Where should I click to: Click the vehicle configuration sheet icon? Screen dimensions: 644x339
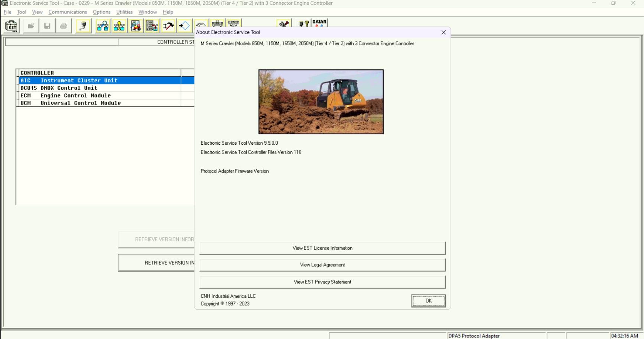pos(136,26)
